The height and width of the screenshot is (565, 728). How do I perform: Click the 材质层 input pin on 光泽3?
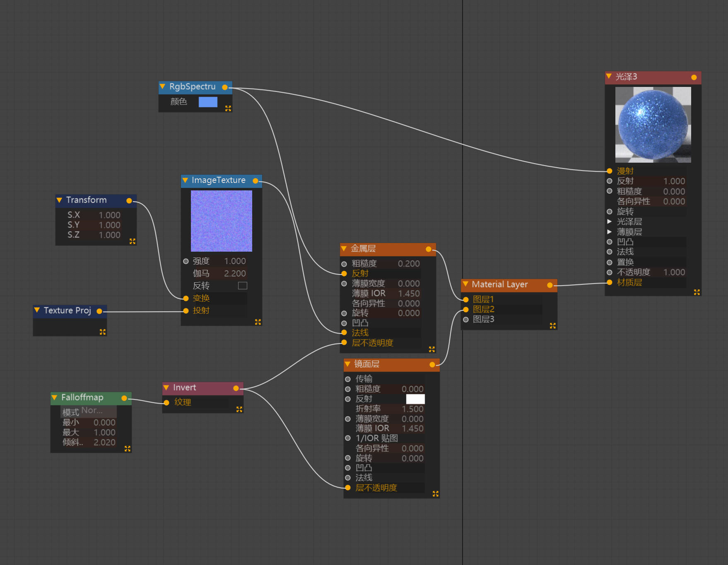(610, 282)
